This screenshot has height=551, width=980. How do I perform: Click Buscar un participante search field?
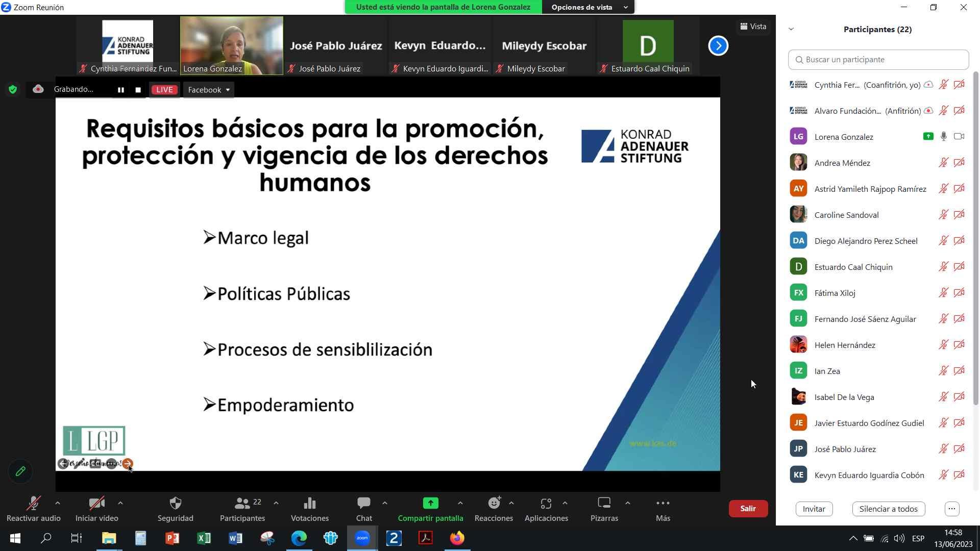pyautogui.click(x=878, y=60)
